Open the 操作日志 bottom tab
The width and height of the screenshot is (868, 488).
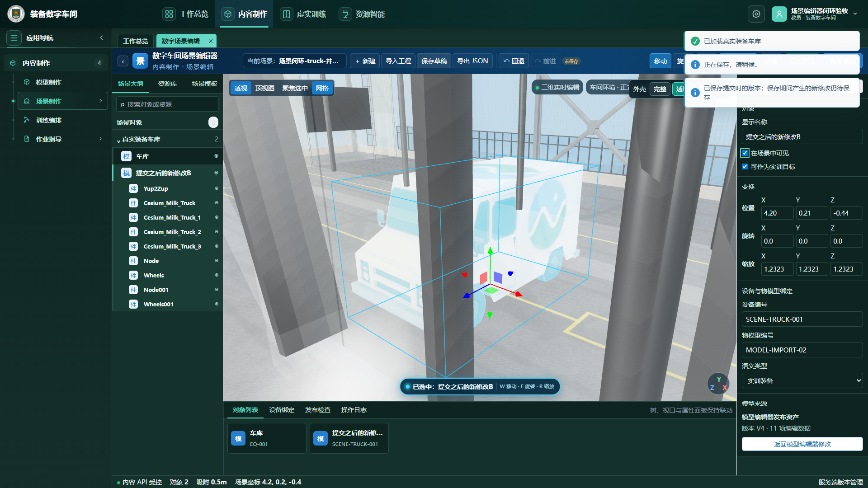[354, 410]
